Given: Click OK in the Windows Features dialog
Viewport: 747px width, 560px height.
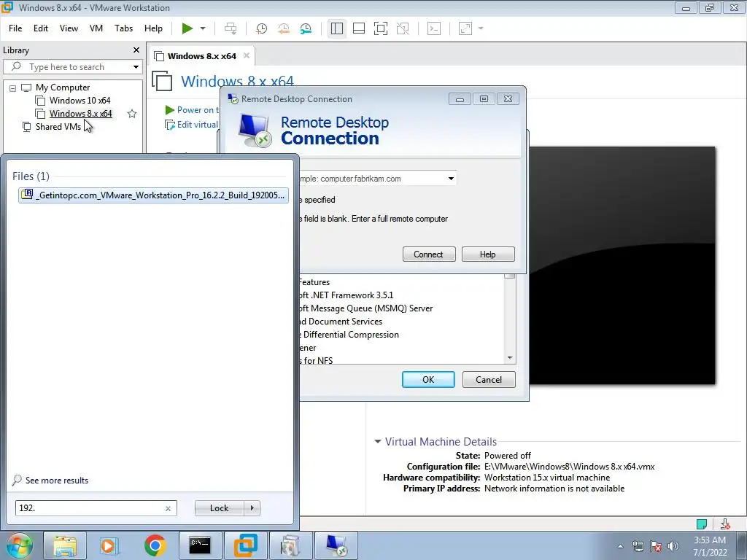Looking at the screenshot, I should pyautogui.click(x=428, y=379).
